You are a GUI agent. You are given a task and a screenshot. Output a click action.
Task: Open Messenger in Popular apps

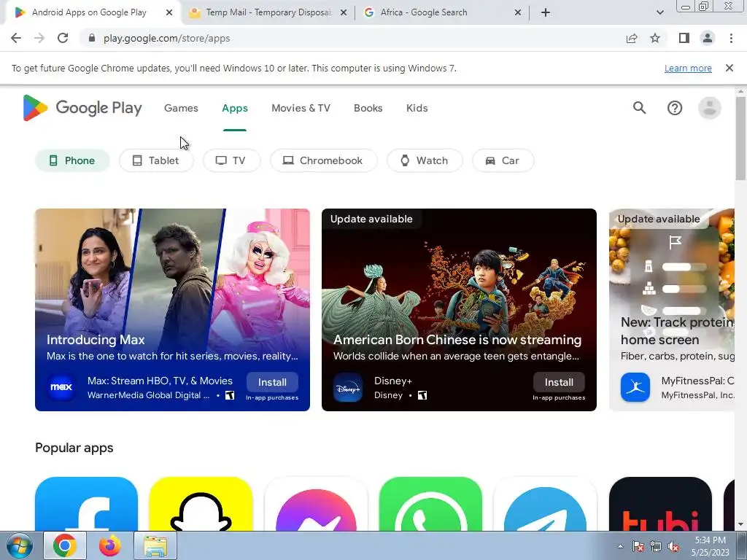pyautogui.click(x=316, y=504)
